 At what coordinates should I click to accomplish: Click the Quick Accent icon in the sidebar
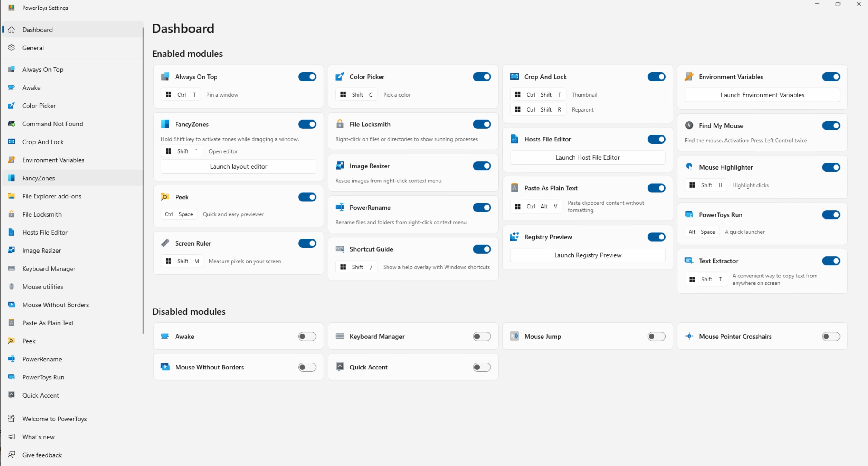pyautogui.click(x=11, y=395)
